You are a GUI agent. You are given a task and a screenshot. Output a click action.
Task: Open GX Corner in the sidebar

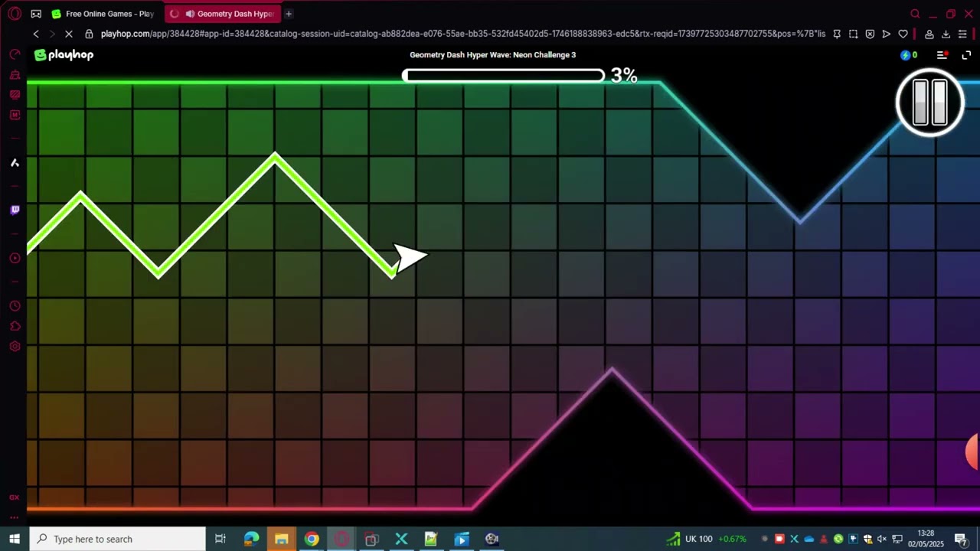click(15, 497)
